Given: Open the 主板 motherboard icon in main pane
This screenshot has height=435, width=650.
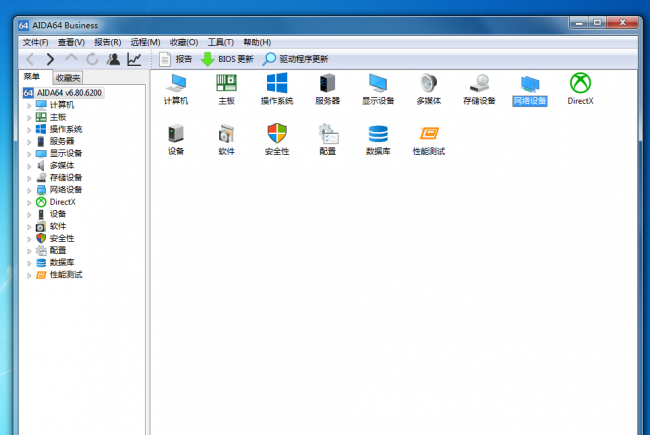Looking at the screenshot, I should coord(226,89).
